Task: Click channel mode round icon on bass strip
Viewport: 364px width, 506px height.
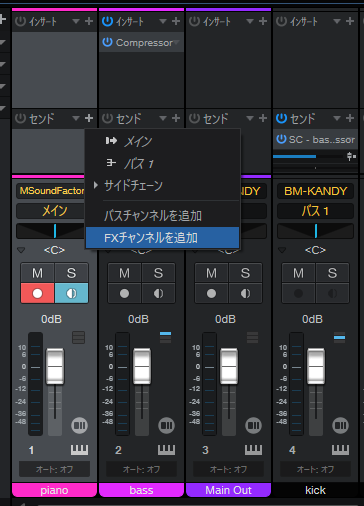Action: [x=166, y=425]
